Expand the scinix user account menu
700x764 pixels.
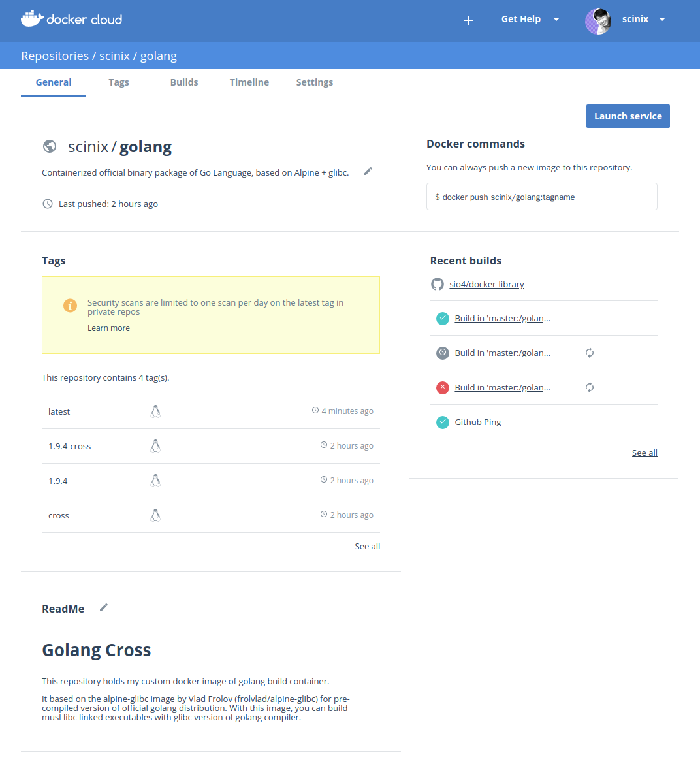tap(661, 20)
